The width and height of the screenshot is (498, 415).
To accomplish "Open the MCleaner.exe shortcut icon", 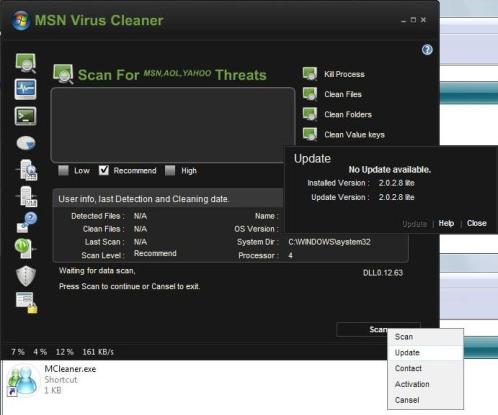I will click(x=23, y=380).
